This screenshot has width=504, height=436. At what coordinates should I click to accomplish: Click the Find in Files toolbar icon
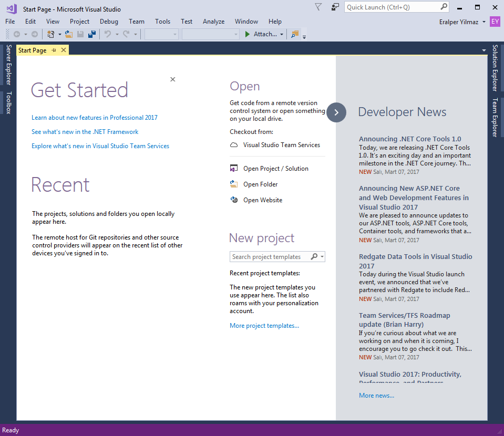[x=294, y=34]
